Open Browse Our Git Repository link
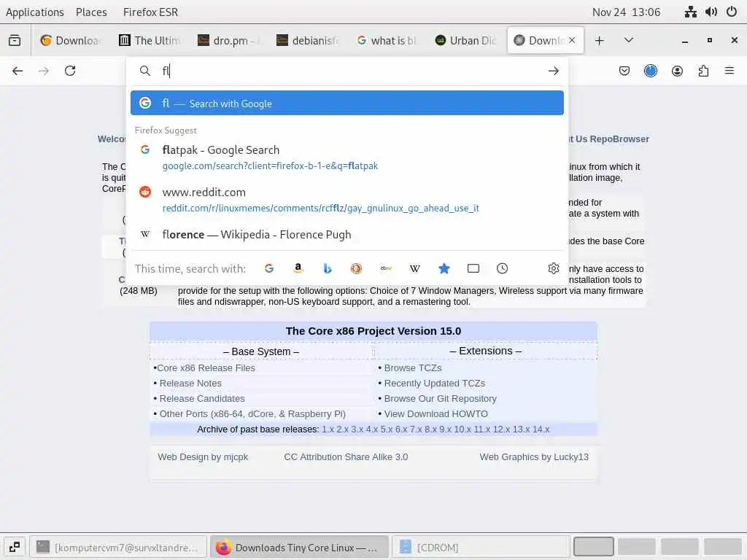The image size is (747, 560). click(440, 399)
